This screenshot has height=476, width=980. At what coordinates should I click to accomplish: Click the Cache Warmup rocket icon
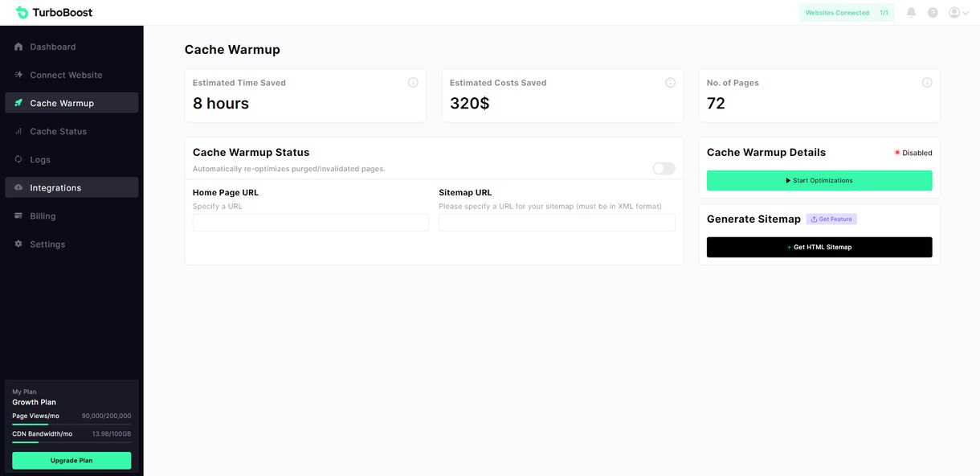pyautogui.click(x=18, y=103)
